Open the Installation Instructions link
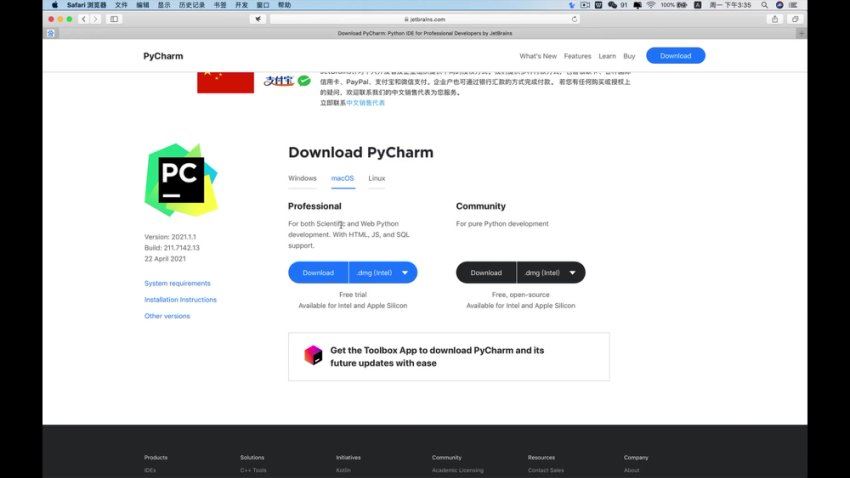Image resolution: width=850 pixels, height=478 pixels. [x=180, y=300]
